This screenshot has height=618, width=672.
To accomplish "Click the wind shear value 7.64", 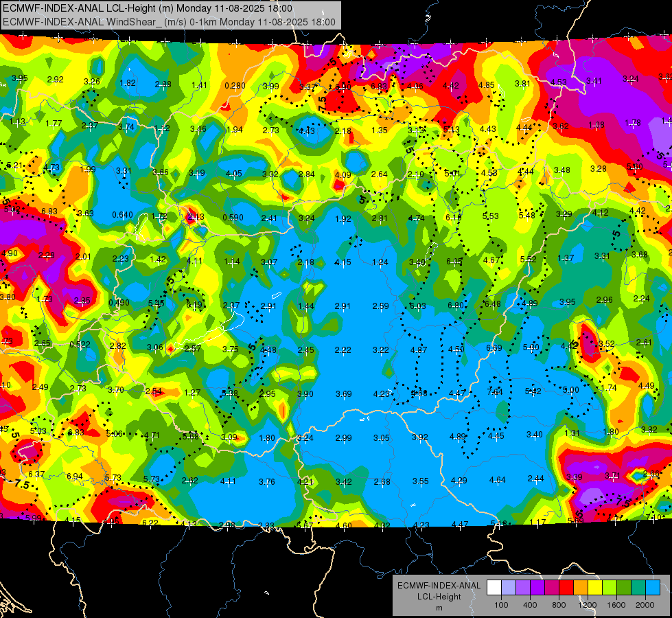I will point(495,392).
